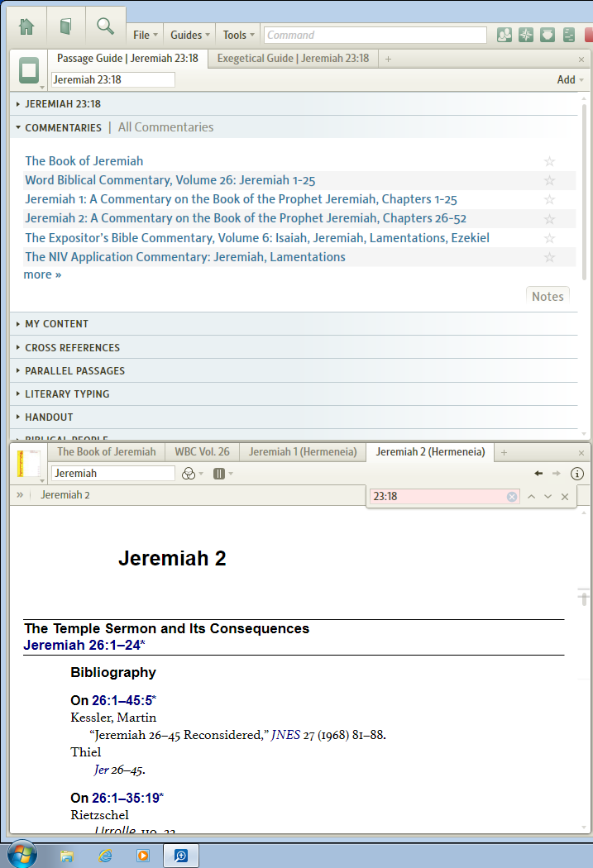Edit the Jeremiah 23:18 reference box

pyautogui.click(x=113, y=79)
